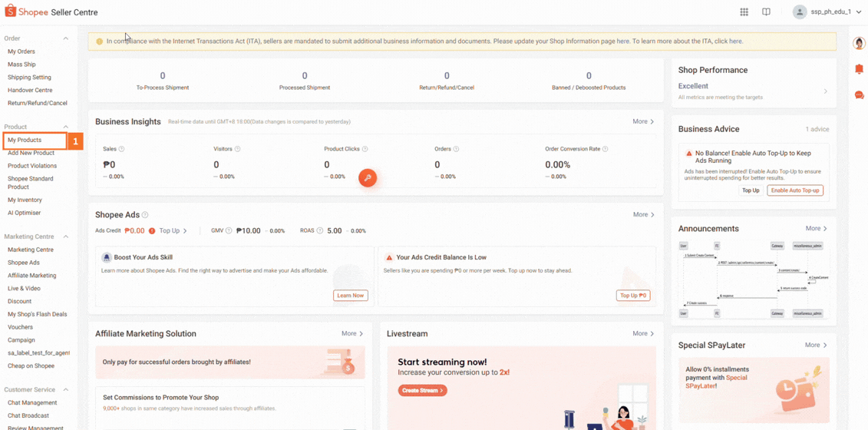Open Affiliate Marketing in sidebar
The image size is (868, 430).
pyautogui.click(x=32, y=276)
